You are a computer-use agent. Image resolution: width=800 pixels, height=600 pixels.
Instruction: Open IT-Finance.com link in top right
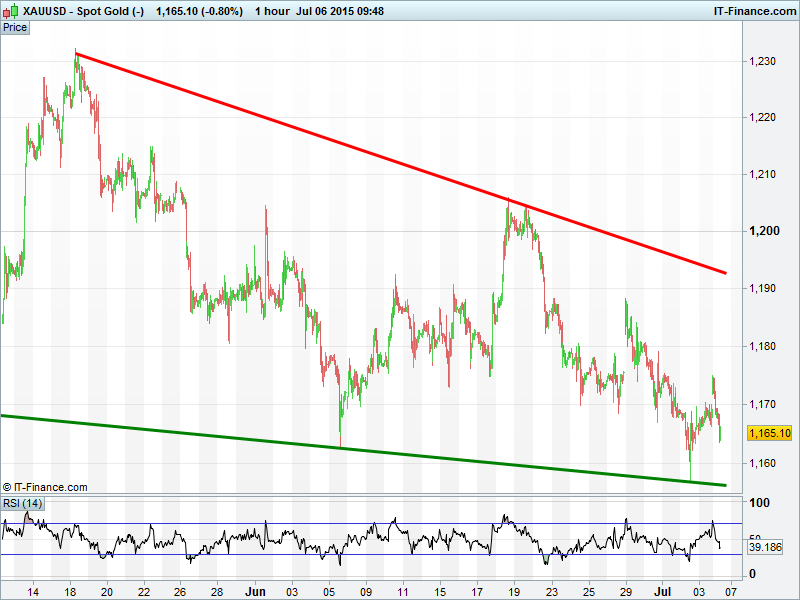pos(754,10)
